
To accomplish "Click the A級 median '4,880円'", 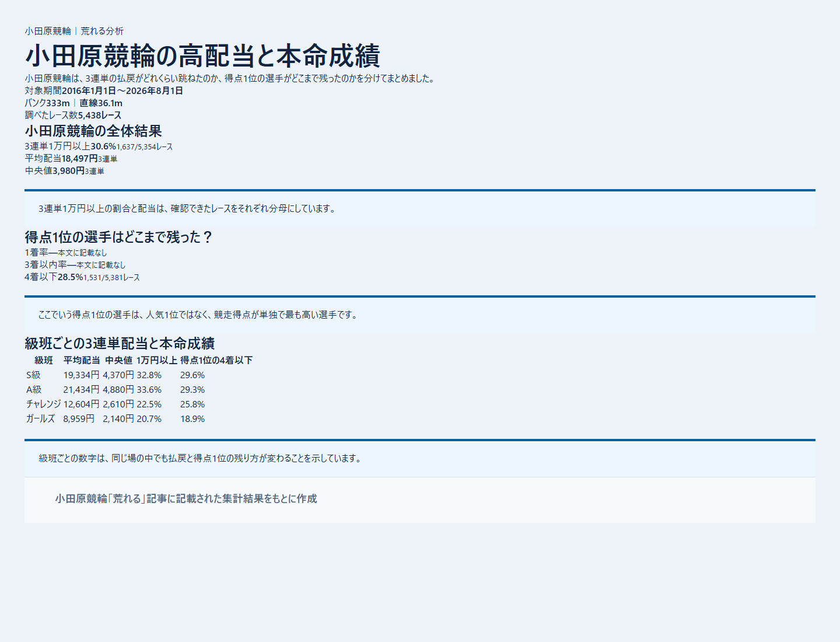I will 118,389.
